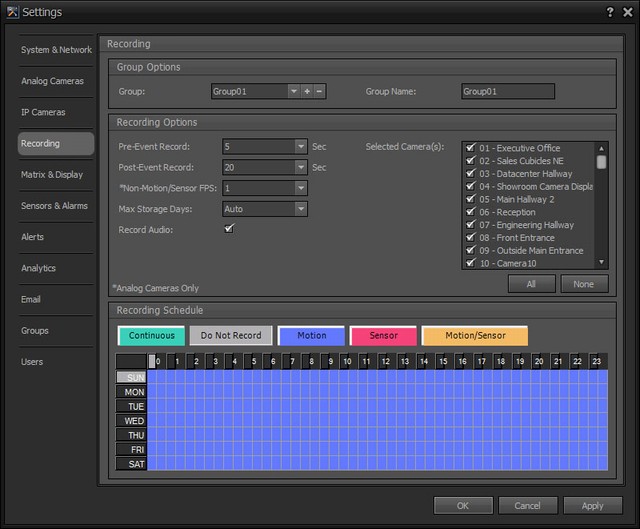This screenshot has height=529, width=640.
Task: Uncheck camera 06 - Reception
Action: [x=471, y=212]
